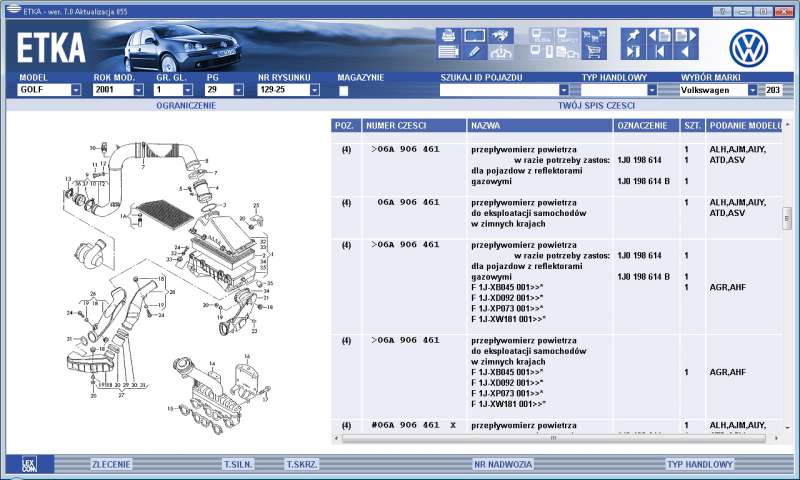Expand the SZUKAJ ID POJAZDU dropdown arrow
This screenshot has width=800, height=480.
pyautogui.click(x=563, y=90)
